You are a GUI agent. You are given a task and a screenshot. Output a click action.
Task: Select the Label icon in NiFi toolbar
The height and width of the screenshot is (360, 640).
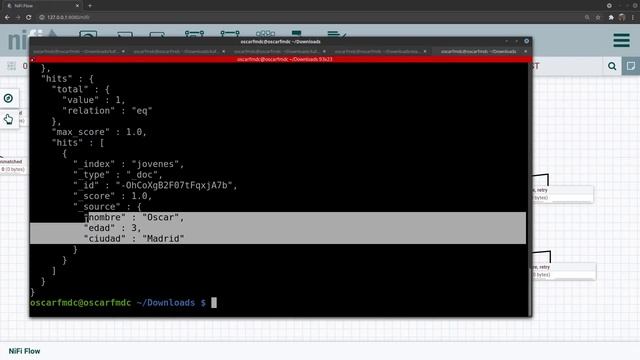337,33
